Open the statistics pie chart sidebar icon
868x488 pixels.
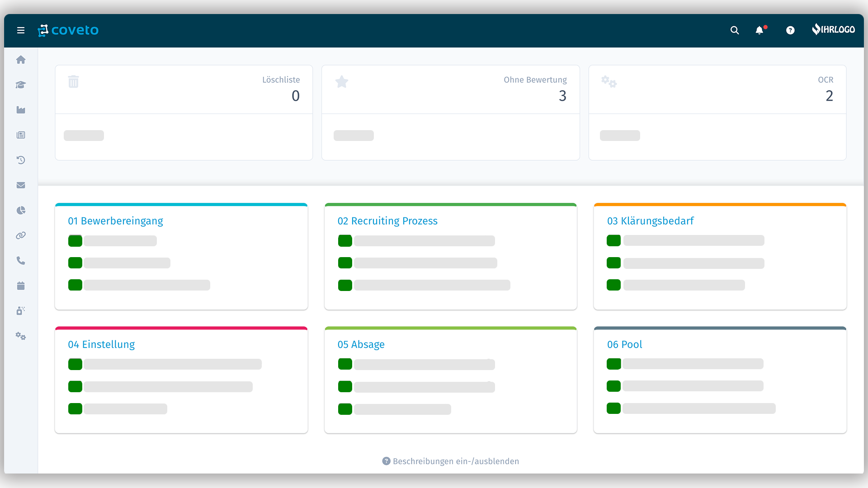(x=21, y=210)
